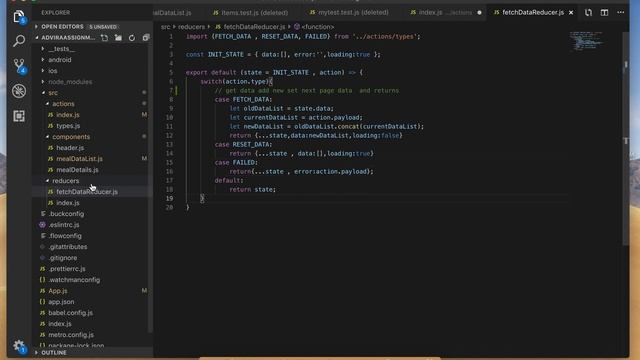
Task: Click the INIT_STATE constant declaration line
Action: 283,55
